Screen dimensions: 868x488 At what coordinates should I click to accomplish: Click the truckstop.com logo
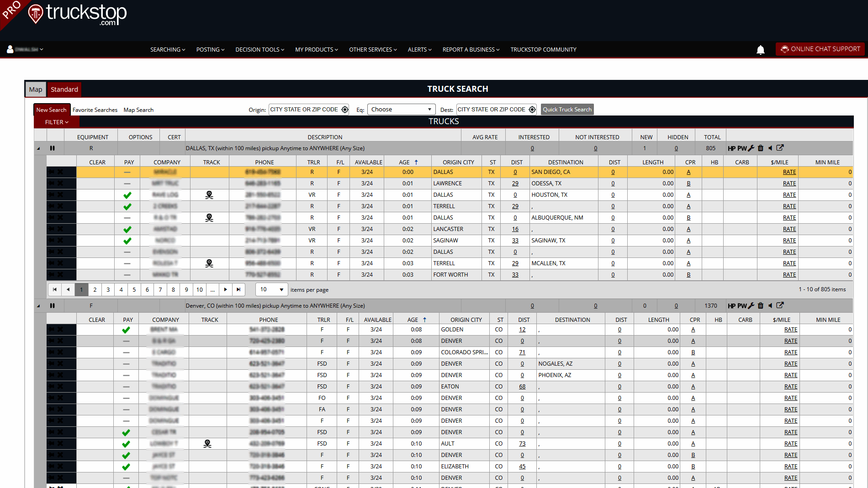[x=79, y=14]
